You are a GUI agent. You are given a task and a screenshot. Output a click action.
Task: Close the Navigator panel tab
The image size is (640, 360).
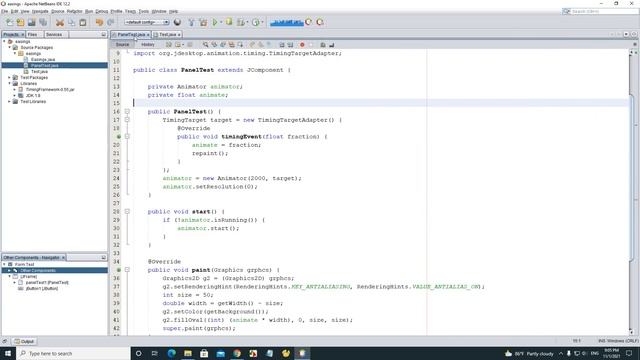(x=63, y=258)
